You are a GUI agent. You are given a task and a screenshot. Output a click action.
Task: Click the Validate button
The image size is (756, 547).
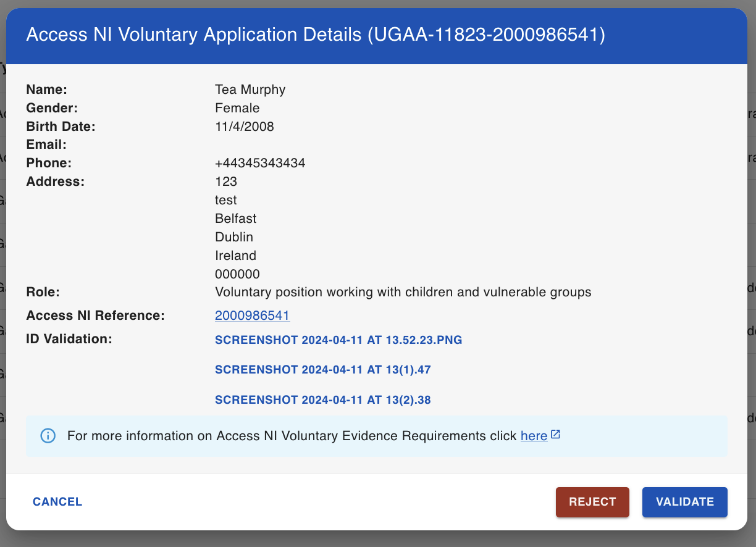click(x=685, y=502)
